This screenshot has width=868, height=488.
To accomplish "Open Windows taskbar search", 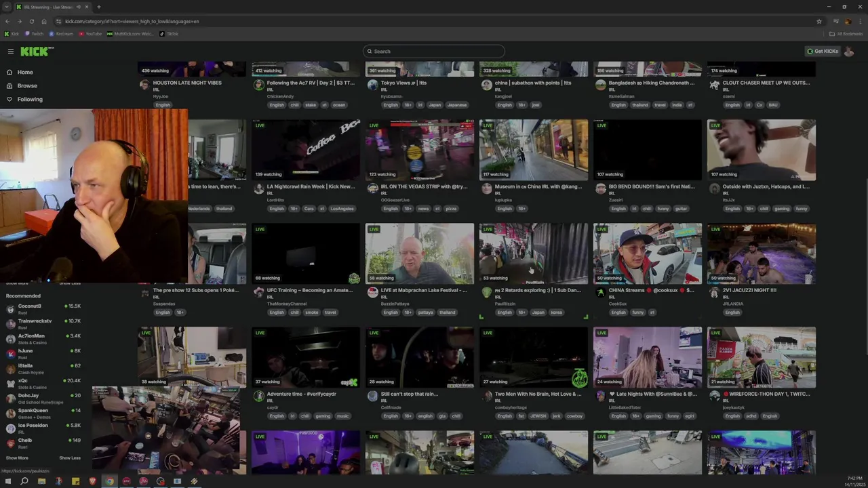I will pyautogui.click(x=24, y=481).
